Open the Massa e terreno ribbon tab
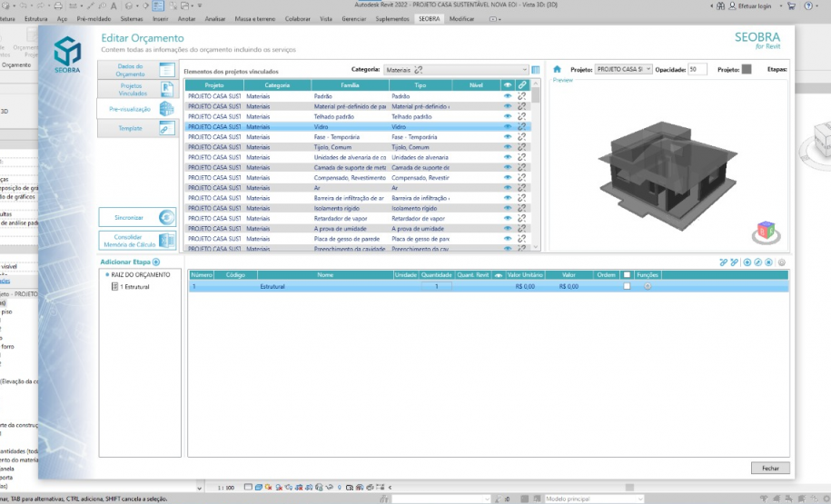 (x=255, y=18)
